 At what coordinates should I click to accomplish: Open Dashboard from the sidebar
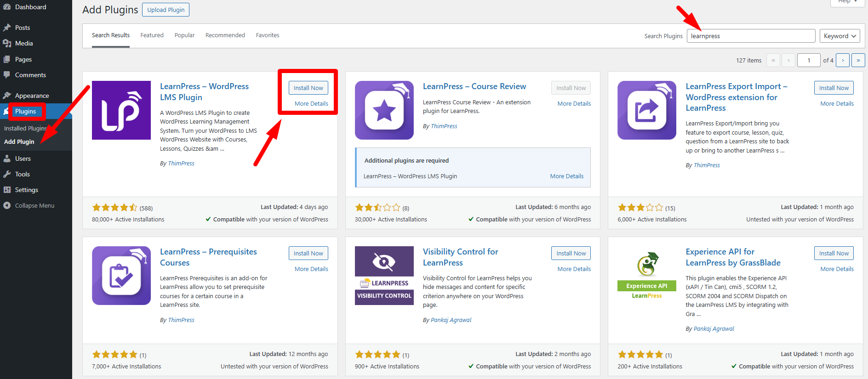(x=30, y=7)
